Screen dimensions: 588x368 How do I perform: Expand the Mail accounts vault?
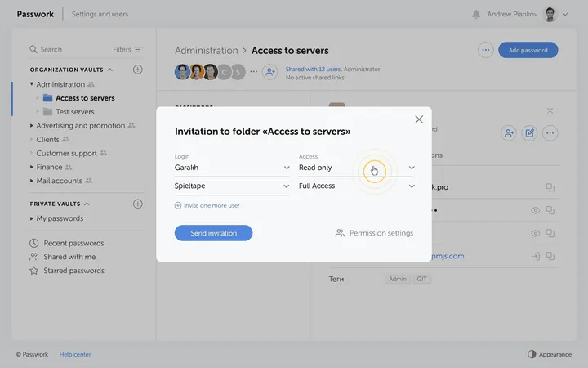(x=32, y=181)
